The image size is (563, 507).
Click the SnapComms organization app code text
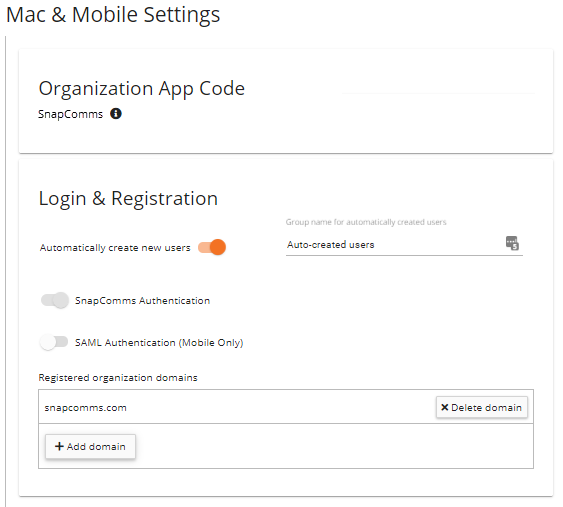pos(70,114)
